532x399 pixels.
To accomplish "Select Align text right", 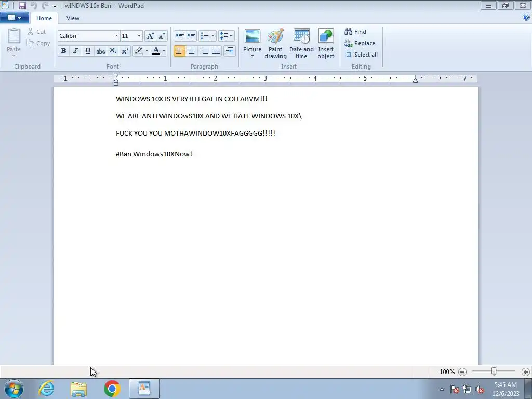I will 204,51.
